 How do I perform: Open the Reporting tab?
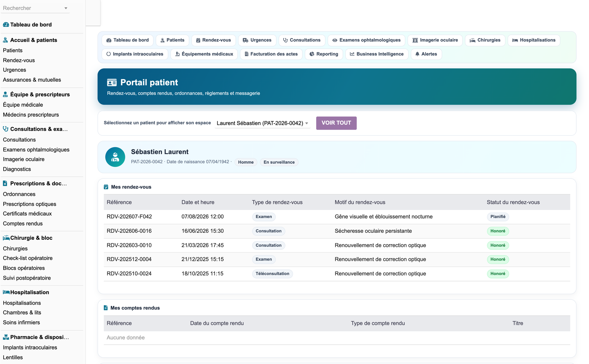pos(324,54)
